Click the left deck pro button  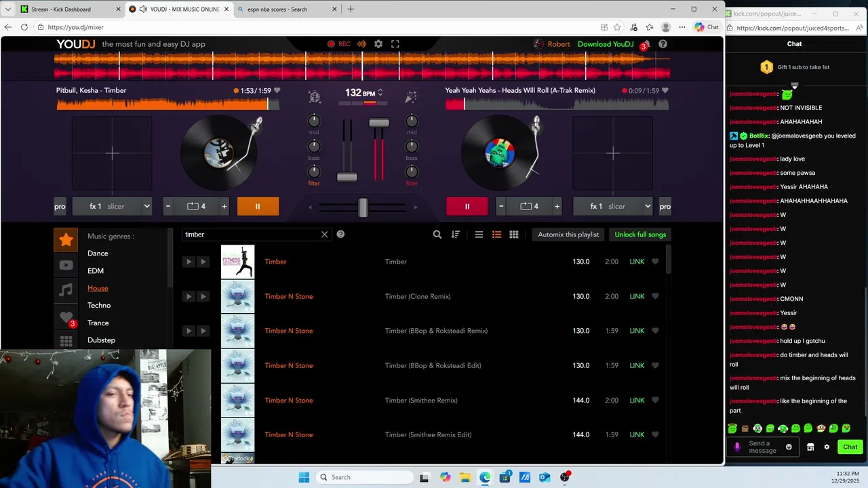(60, 206)
